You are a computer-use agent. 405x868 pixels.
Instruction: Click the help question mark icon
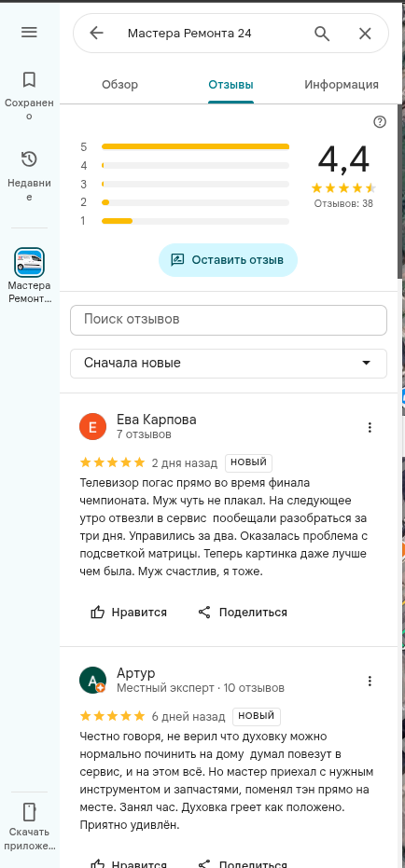tap(380, 122)
